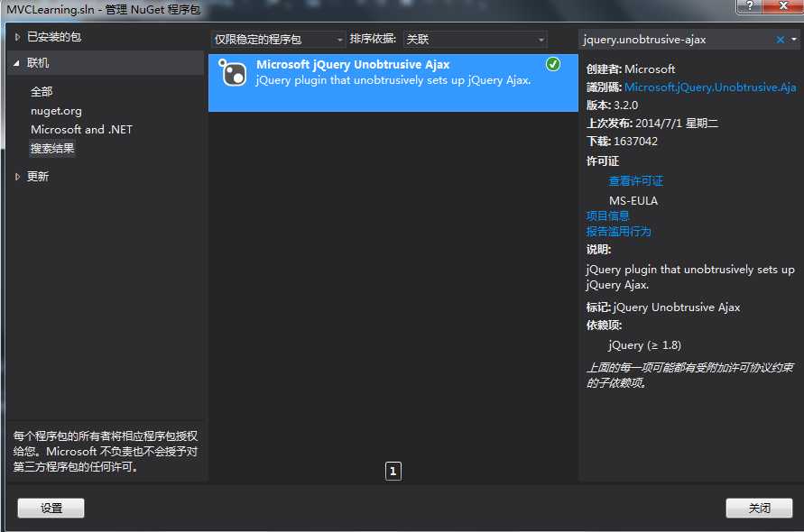Click the Microsoft jQuery Unobtrusive Ajax package icon
804x532 pixels.
(x=233, y=72)
